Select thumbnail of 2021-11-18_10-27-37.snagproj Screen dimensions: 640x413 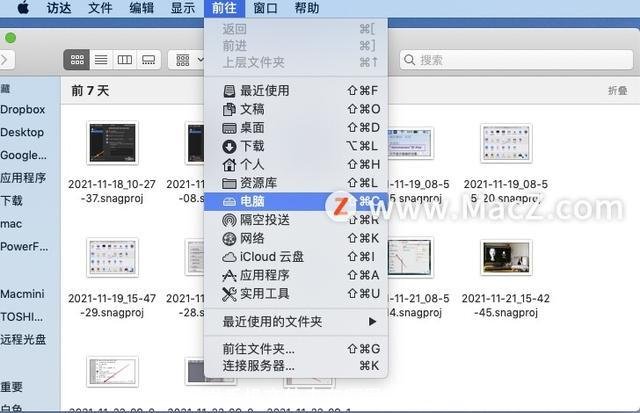[112, 142]
